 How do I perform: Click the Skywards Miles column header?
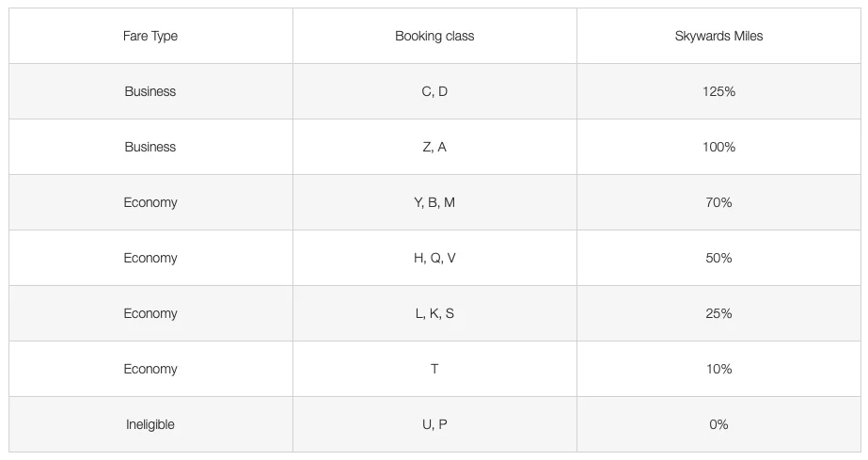pyautogui.click(x=718, y=36)
